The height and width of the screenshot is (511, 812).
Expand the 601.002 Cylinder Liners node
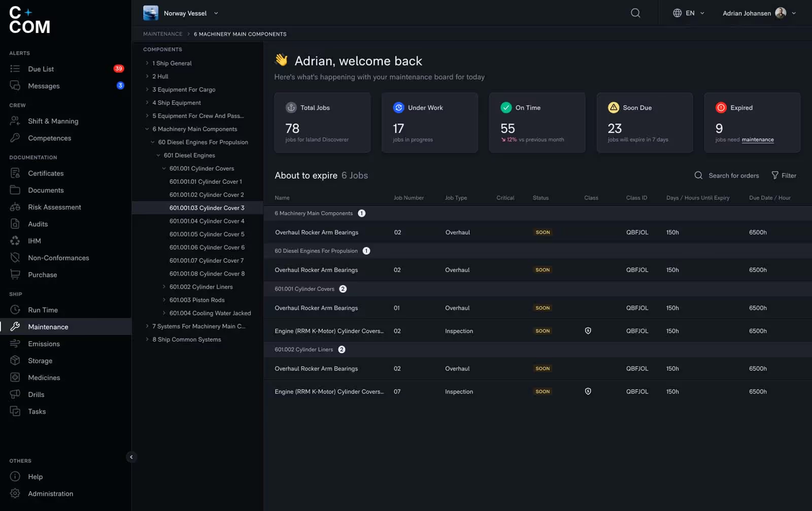point(164,287)
